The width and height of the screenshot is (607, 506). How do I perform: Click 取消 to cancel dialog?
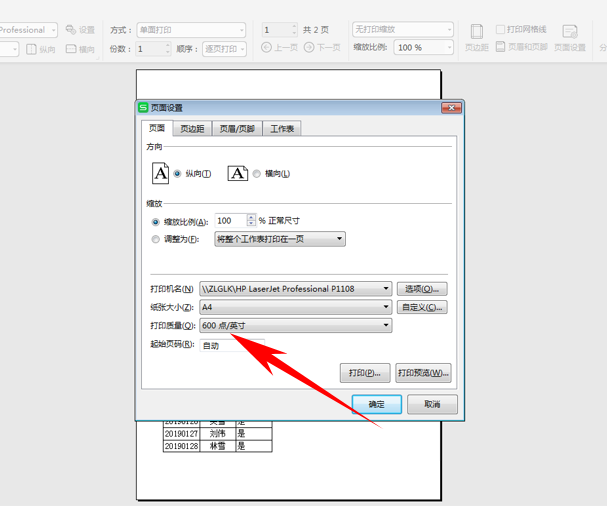tap(432, 404)
